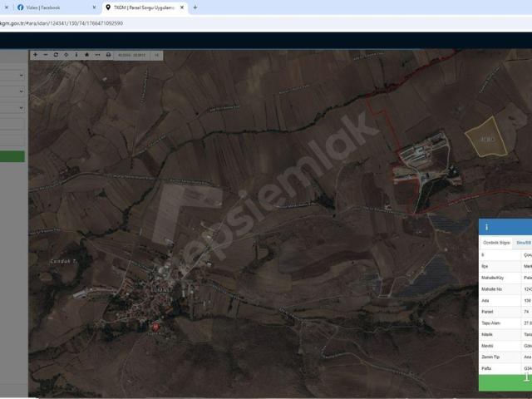Click the Pafta row label
This screenshot has width=532, height=399.
click(486, 368)
